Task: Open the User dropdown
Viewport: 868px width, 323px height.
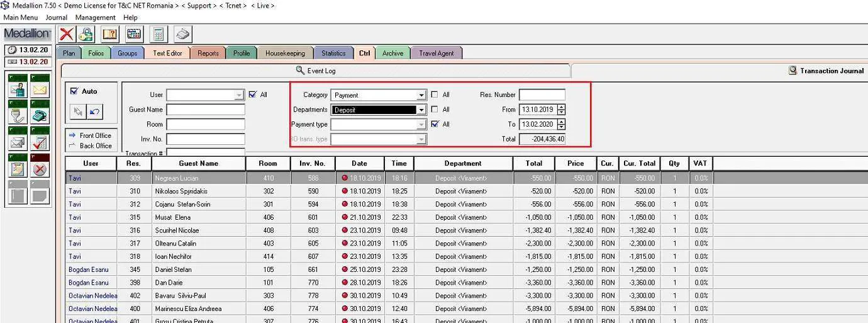Action: point(239,95)
